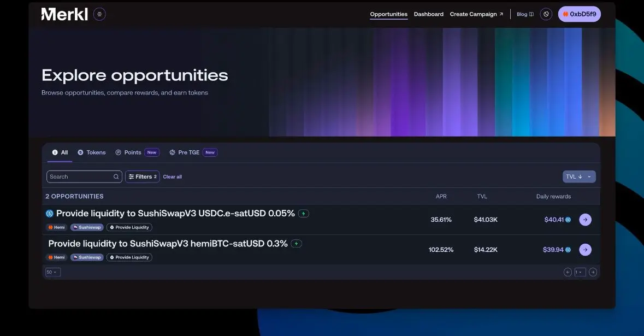Click Provide Liquidity tag on USDC.e-satUSD row
Image resolution: width=644 pixels, height=336 pixels.
coord(129,227)
